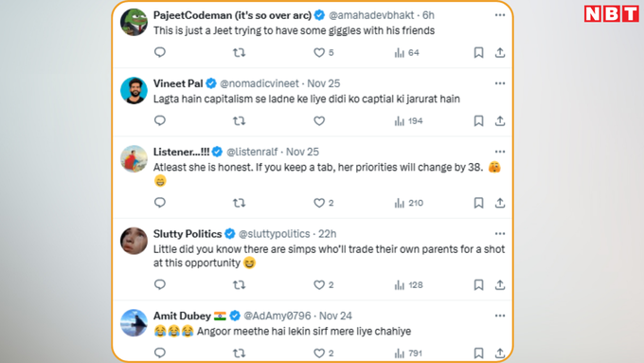View analytics showing 210 views
Screen dimensions: 644x363
pyautogui.click(x=409, y=203)
